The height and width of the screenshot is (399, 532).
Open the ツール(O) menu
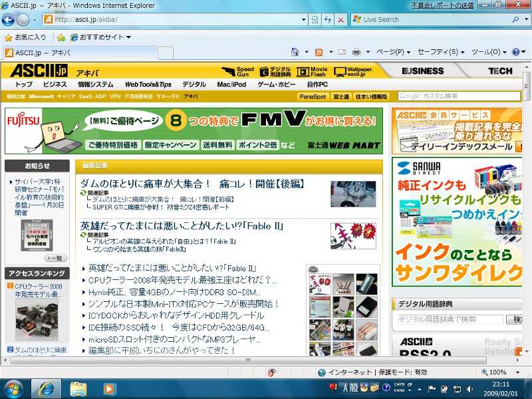coord(489,52)
